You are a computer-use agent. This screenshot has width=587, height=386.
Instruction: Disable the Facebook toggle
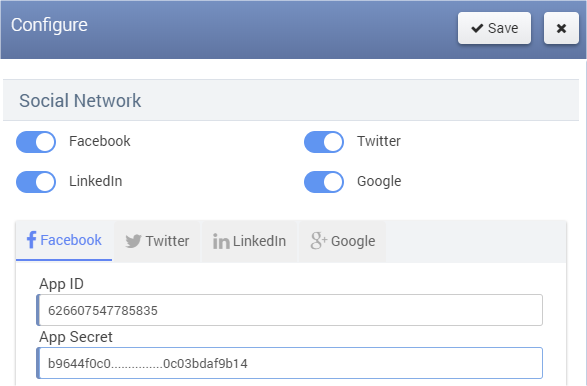[x=36, y=142]
